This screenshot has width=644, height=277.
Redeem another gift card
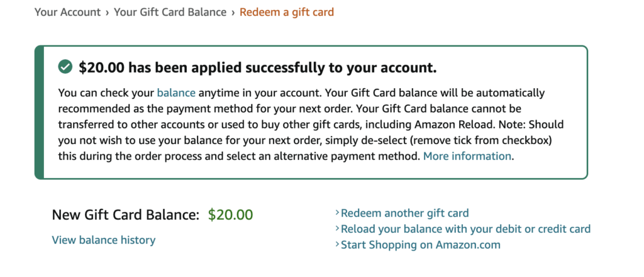tap(405, 213)
